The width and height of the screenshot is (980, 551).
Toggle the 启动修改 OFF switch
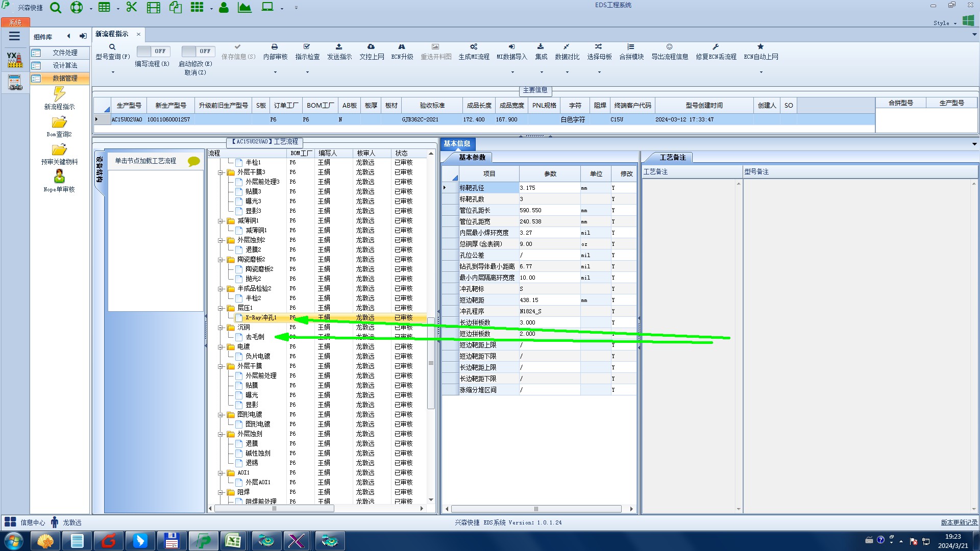tap(198, 52)
